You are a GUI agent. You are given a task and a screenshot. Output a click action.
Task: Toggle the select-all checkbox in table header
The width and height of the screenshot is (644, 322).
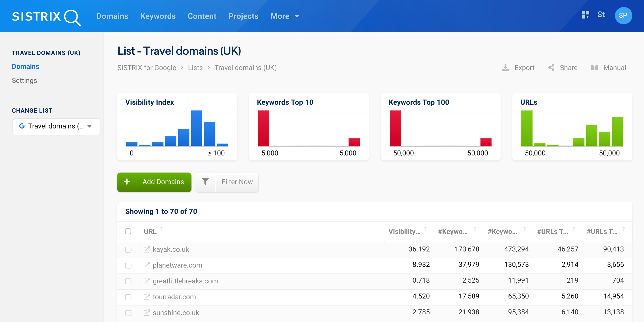click(128, 232)
